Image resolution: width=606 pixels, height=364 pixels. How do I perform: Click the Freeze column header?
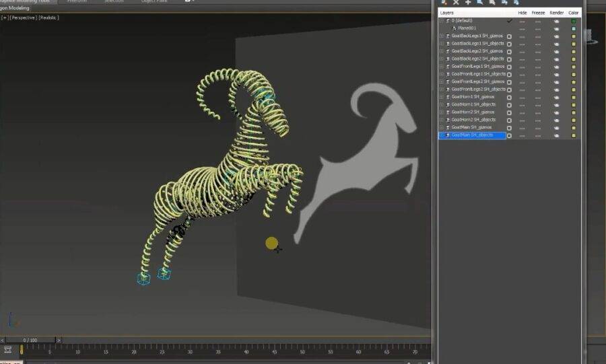(538, 13)
